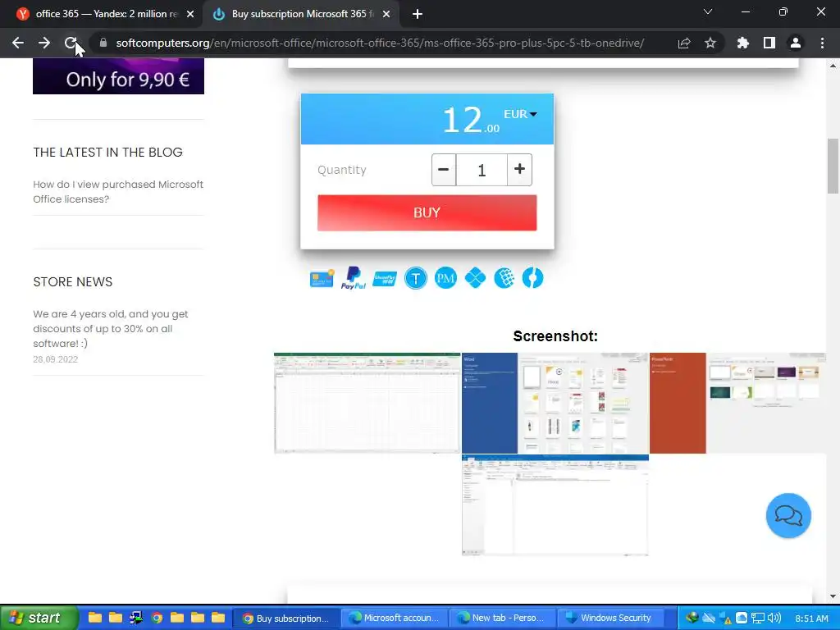Open the Extensions puzzle icon
This screenshot has height=630, width=840.
pyautogui.click(x=743, y=43)
